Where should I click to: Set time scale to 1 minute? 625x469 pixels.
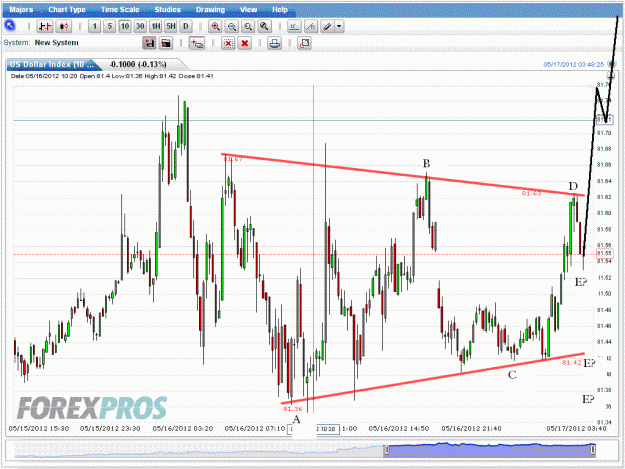(94, 26)
